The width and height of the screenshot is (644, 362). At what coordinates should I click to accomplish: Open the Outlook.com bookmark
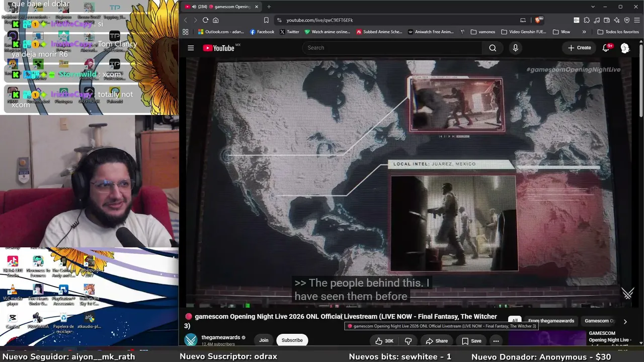221,32
